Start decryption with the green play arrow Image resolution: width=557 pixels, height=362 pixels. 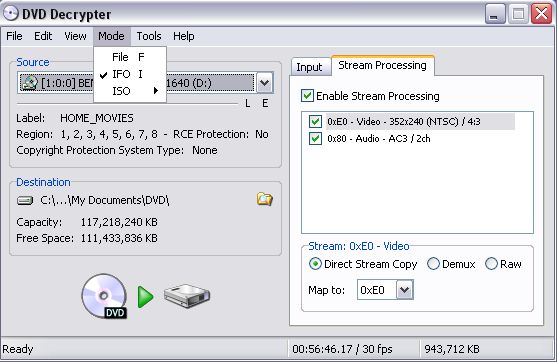coord(145,297)
